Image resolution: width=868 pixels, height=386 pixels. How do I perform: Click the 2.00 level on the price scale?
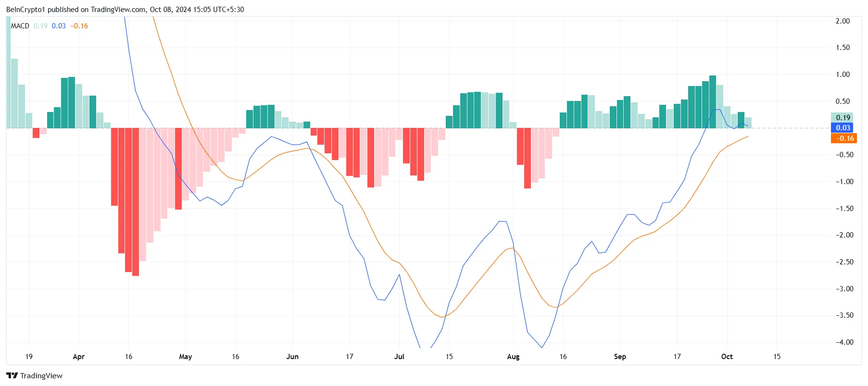click(843, 21)
